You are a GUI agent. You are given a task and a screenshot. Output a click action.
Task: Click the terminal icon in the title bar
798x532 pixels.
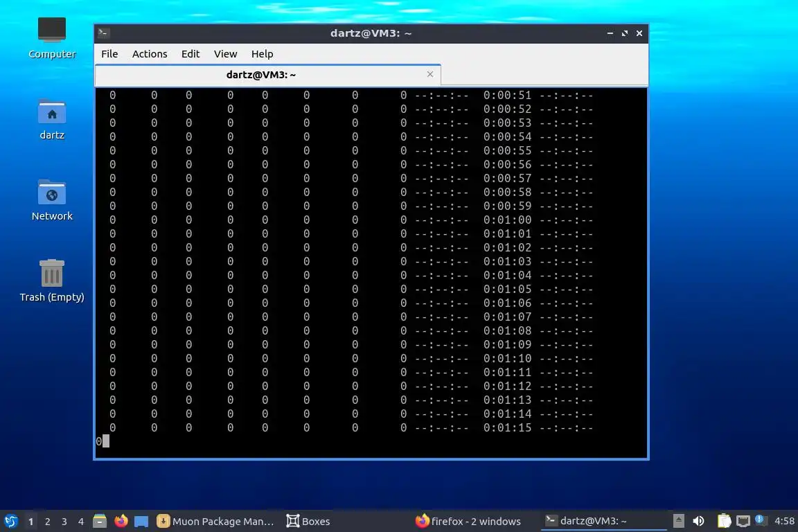(103, 33)
